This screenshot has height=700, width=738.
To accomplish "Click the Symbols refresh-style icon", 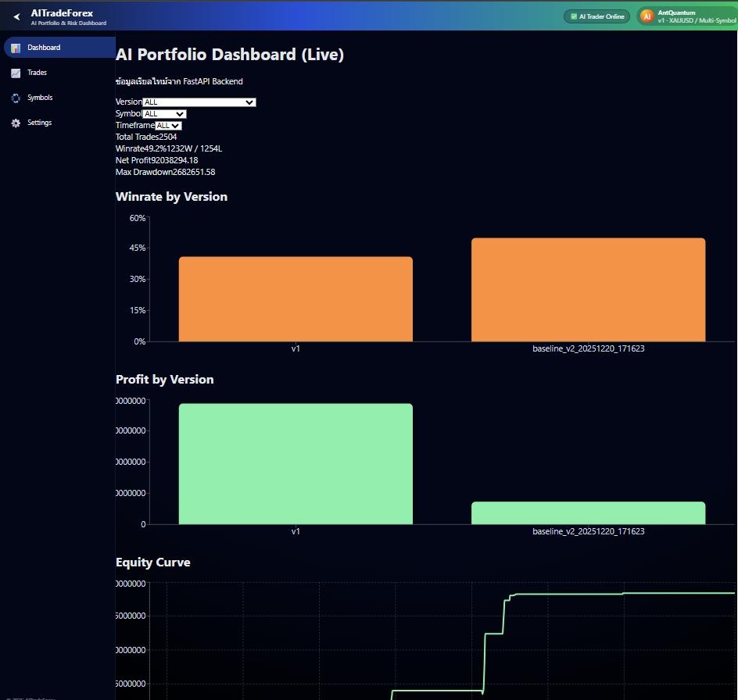I will (15, 98).
